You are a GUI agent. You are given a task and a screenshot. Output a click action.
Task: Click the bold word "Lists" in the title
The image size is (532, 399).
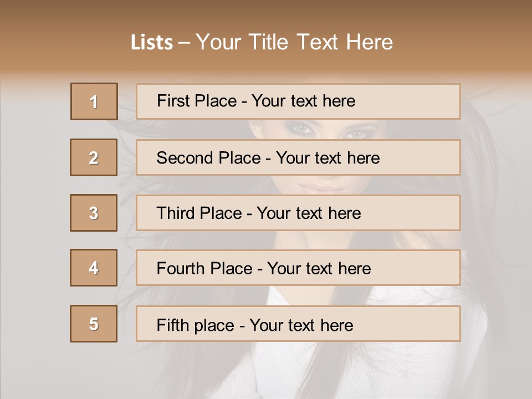point(151,43)
